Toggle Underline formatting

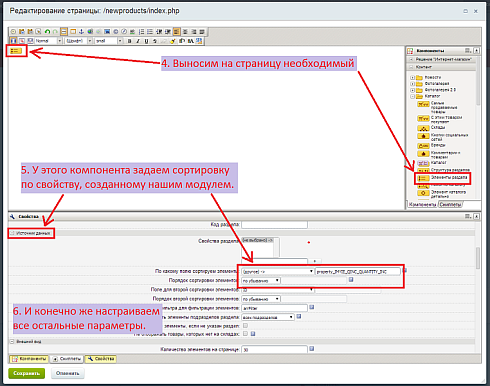(x=146, y=41)
